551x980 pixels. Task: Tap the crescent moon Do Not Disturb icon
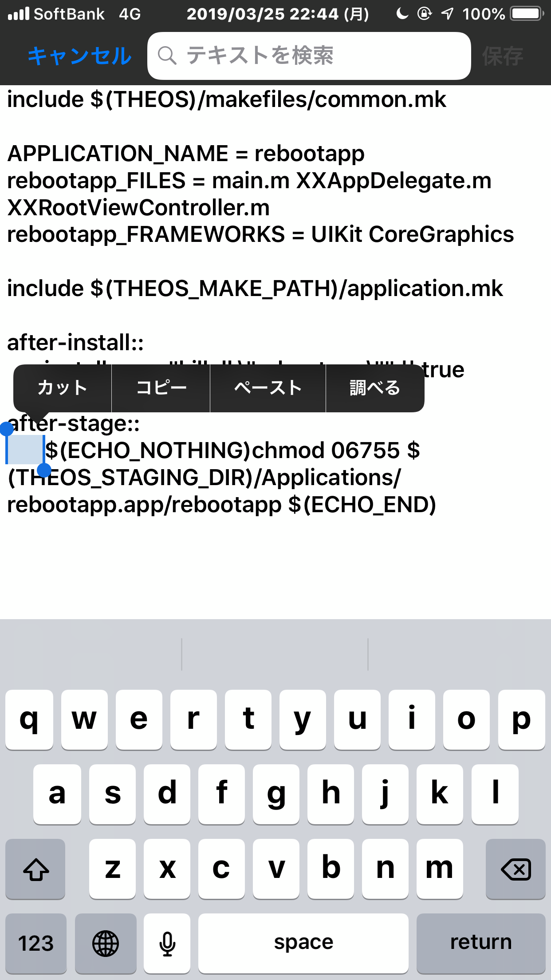point(402,14)
